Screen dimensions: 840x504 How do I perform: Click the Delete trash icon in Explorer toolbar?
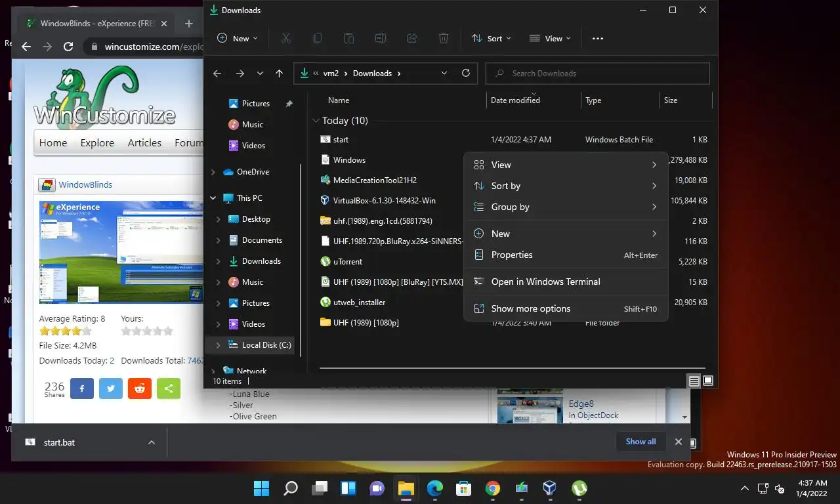pyautogui.click(x=444, y=39)
